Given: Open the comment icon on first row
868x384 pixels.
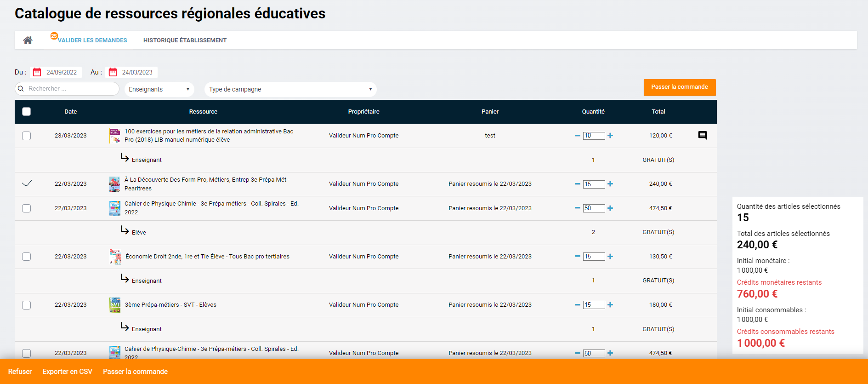Looking at the screenshot, I should point(702,135).
